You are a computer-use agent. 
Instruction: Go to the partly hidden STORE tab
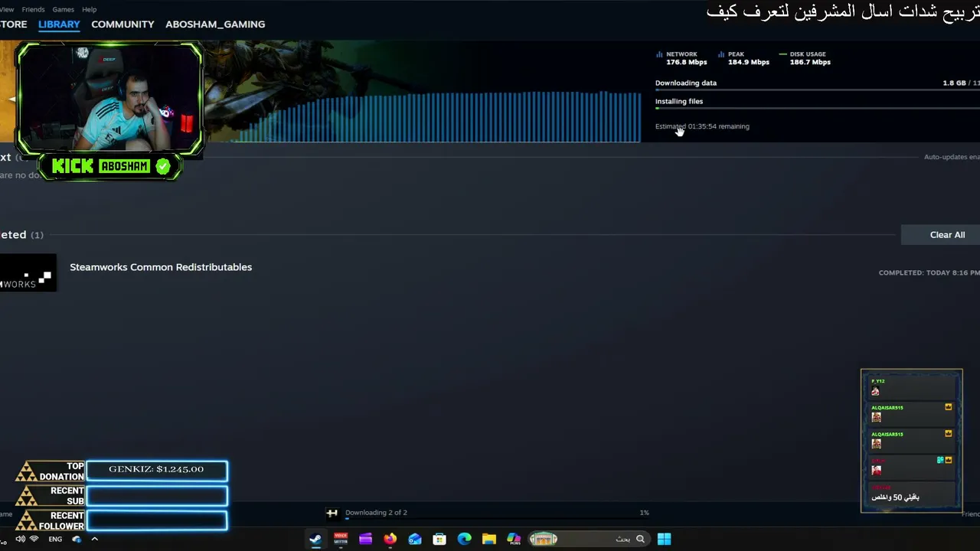pyautogui.click(x=13, y=24)
